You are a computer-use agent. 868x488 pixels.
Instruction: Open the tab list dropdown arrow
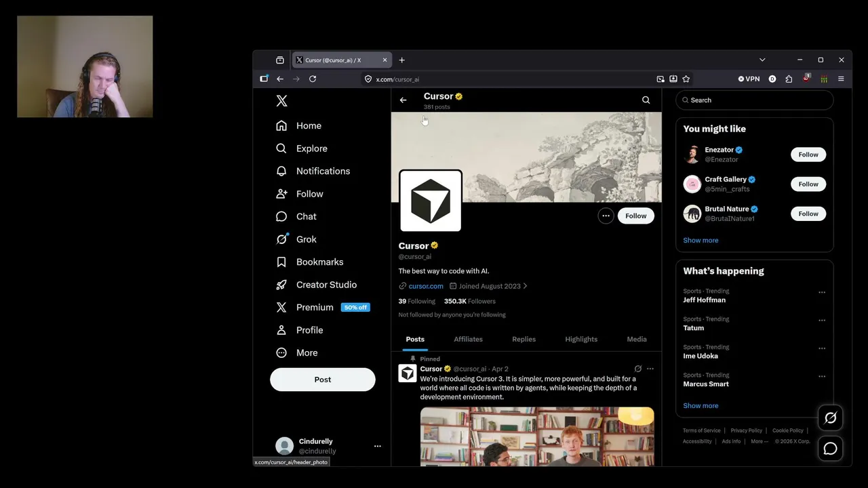(x=762, y=60)
